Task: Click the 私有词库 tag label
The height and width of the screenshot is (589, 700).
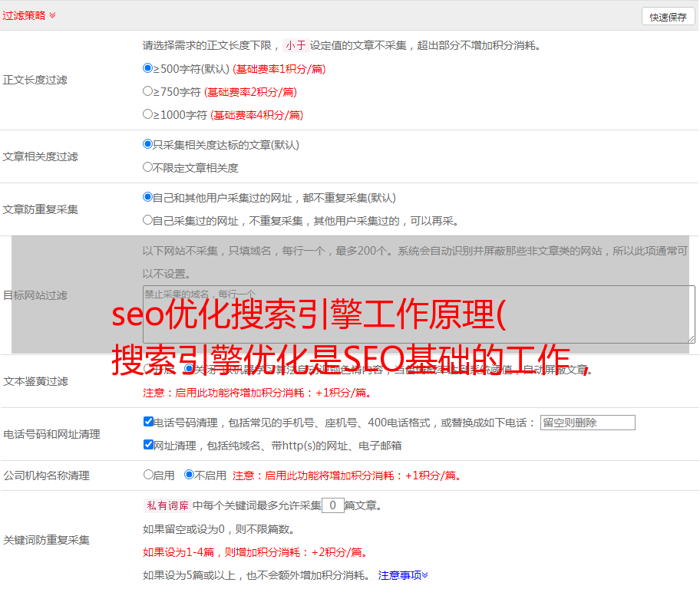Action: click(166, 505)
